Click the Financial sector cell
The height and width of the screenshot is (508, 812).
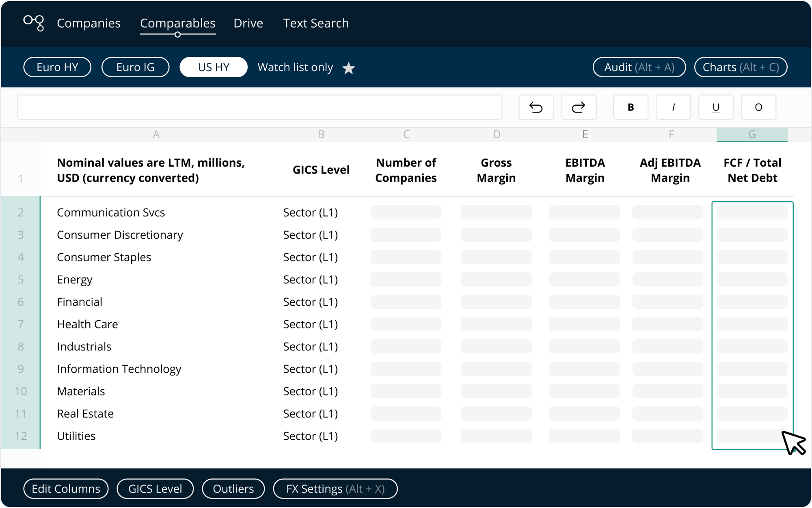coord(80,302)
